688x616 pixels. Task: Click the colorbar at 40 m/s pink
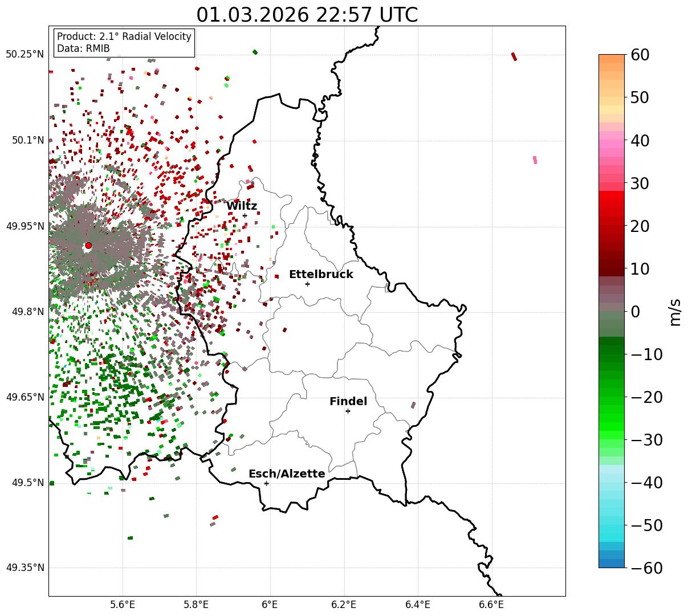612,140
